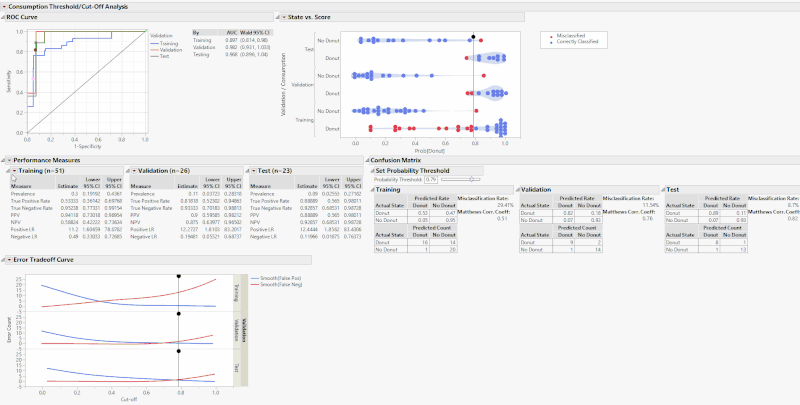800x405 pixels.
Task: Click the Sensitivity axis label on ROC plot
Action: click(x=9, y=82)
